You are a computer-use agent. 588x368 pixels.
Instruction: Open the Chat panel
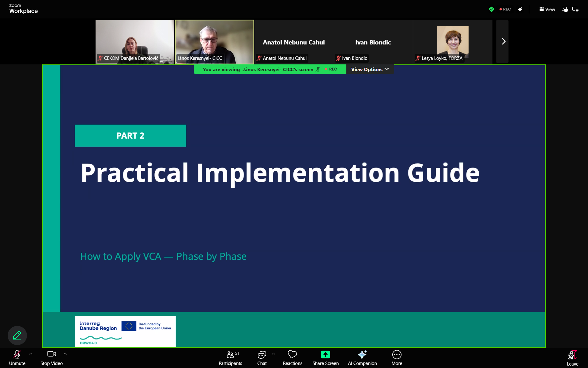[x=262, y=358]
